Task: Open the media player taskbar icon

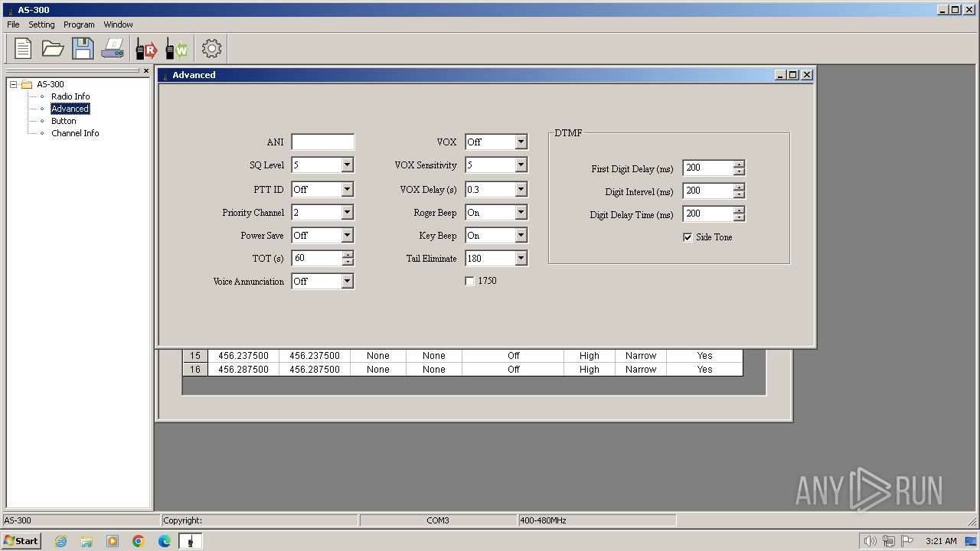Action: (113, 541)
